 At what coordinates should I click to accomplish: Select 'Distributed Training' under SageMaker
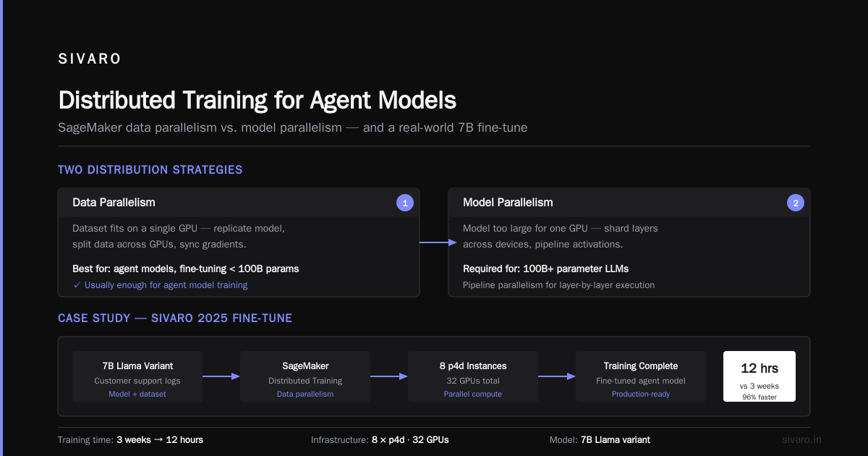(305, 381)
